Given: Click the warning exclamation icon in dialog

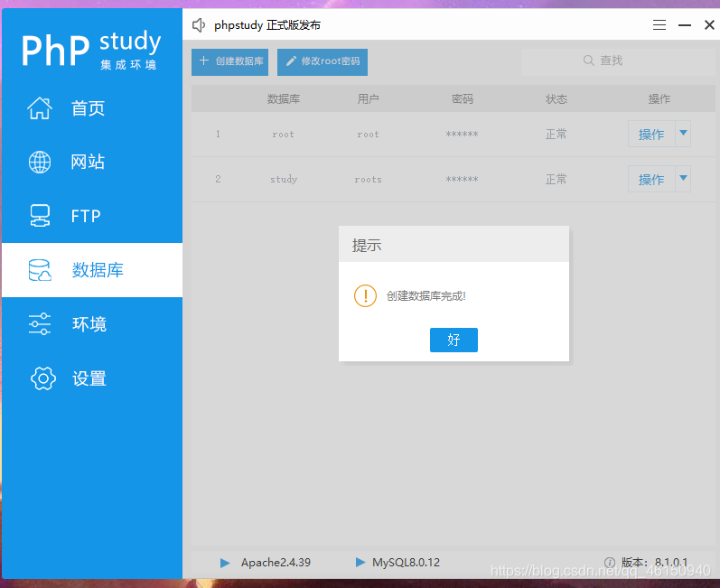Looking at the screenshot, I should click(x=366, y=295).
